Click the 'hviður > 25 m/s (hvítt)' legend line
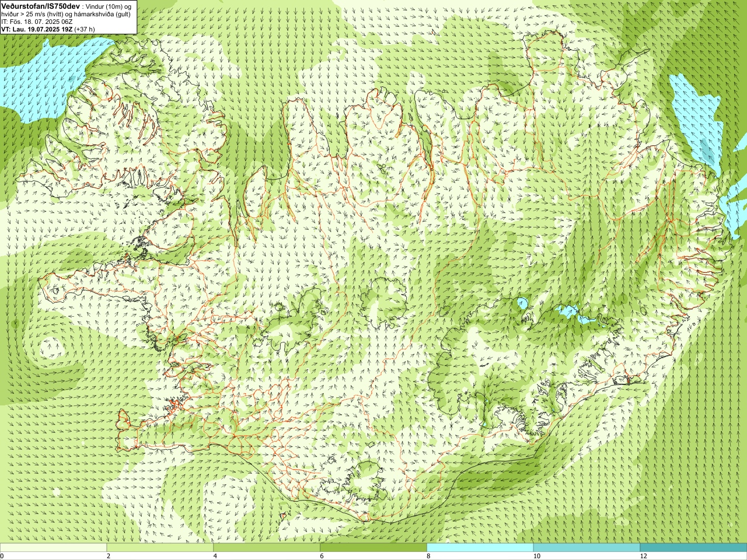Screen dimensions: 747x560 coord(33,14)
